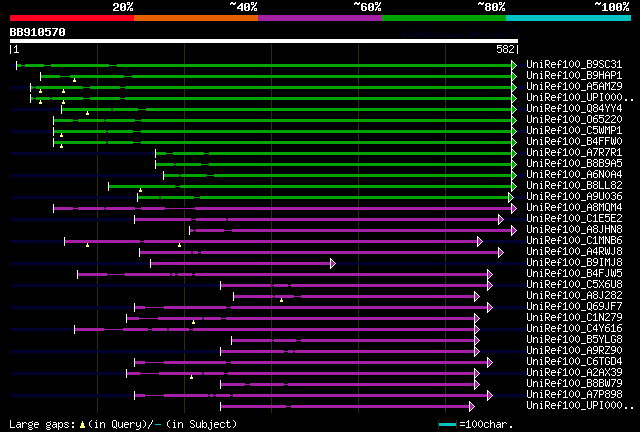The height and width of the screenshot is (432, 640).
Task: Select the UniRef100_A7P898 label
Action: click(x=574, y=395)
